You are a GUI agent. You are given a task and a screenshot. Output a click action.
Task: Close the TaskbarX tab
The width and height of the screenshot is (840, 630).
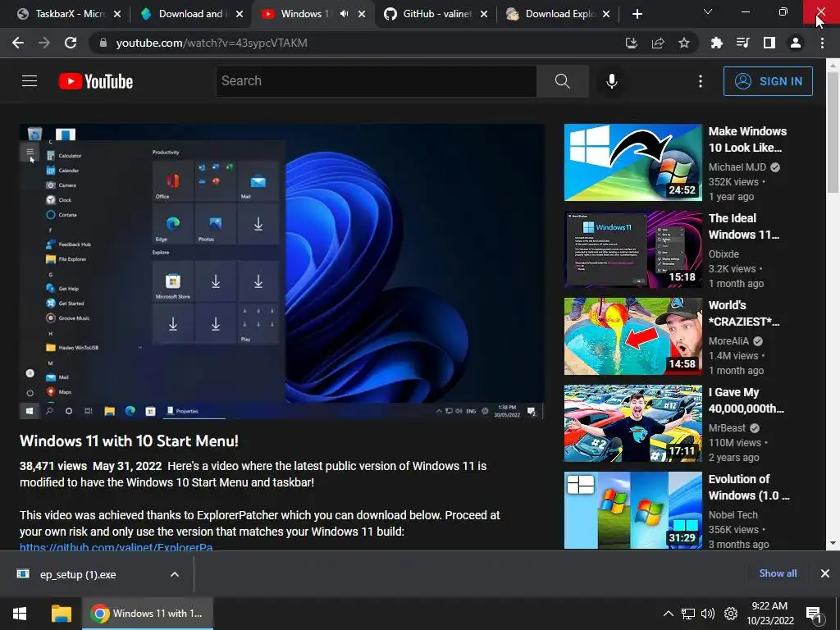117,14
